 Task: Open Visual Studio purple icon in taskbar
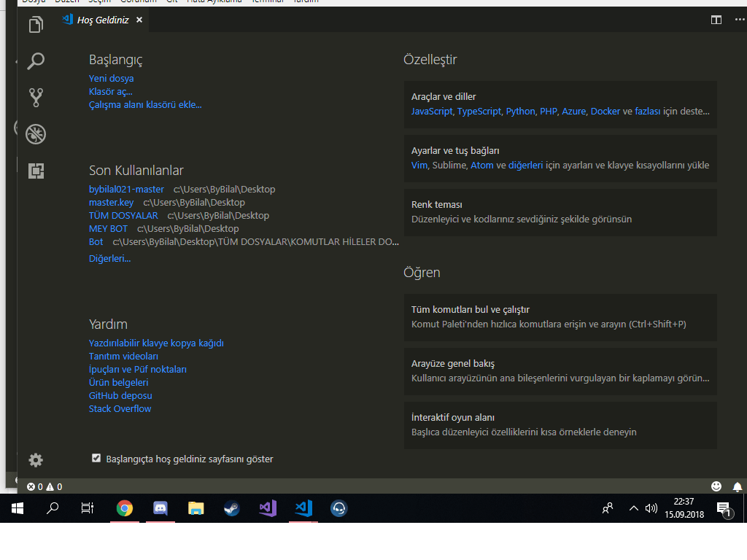pos(267,508)
